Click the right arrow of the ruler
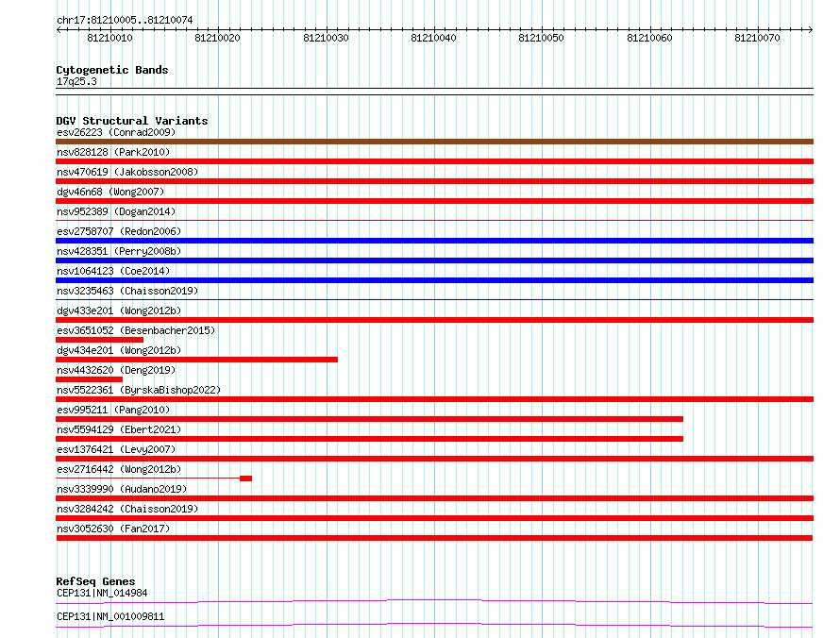Screen dimensions: 840x638 pos(811,29)
